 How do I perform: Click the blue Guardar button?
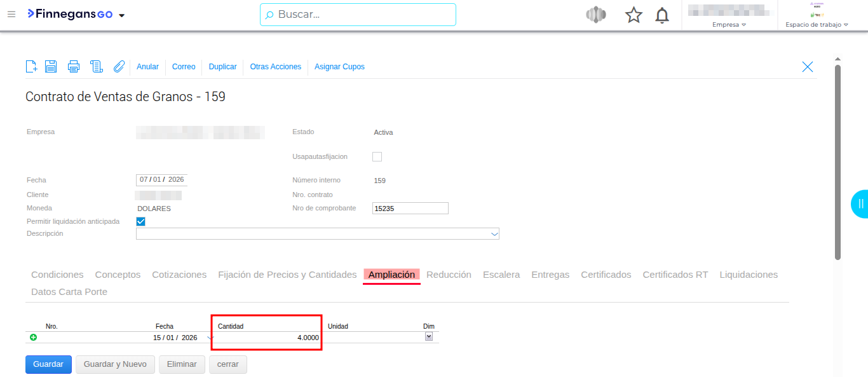tap(48, 364)
